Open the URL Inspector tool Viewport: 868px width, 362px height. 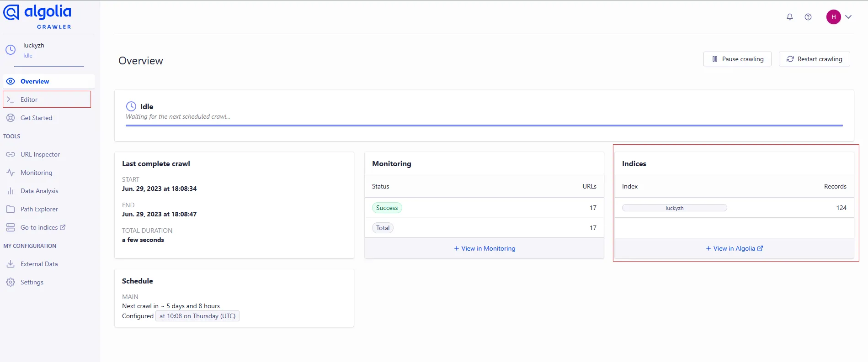click(49, 154)
